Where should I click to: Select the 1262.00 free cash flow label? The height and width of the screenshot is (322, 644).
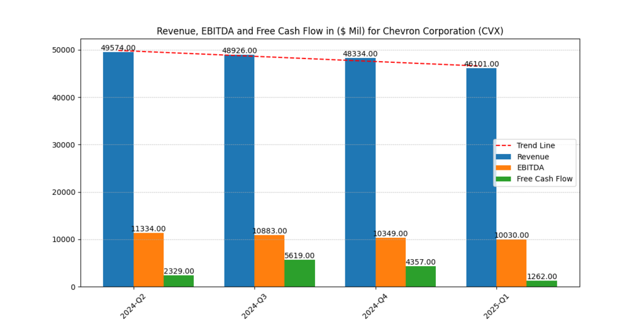click(541, 277)
